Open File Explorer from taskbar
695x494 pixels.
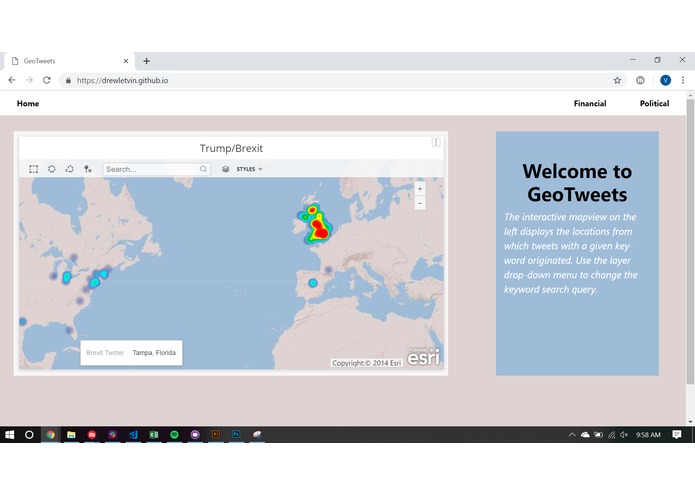coord(71,435)
